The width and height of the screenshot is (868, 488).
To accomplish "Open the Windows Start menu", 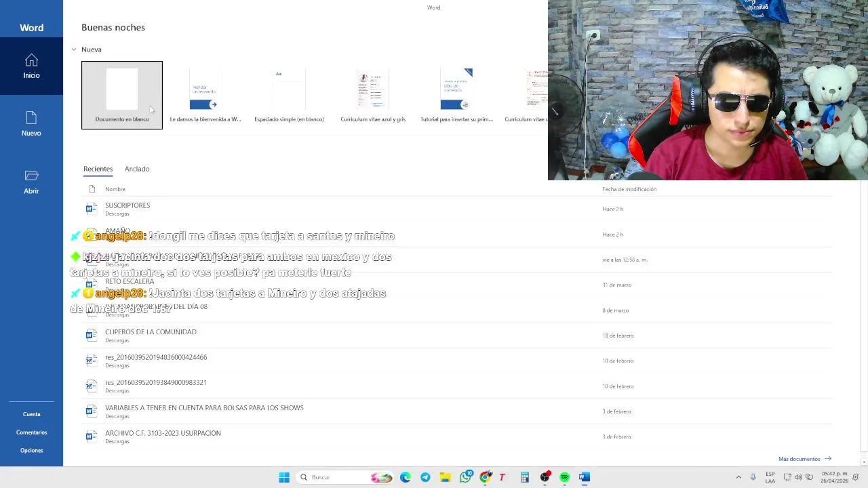I will pos(284,477).
